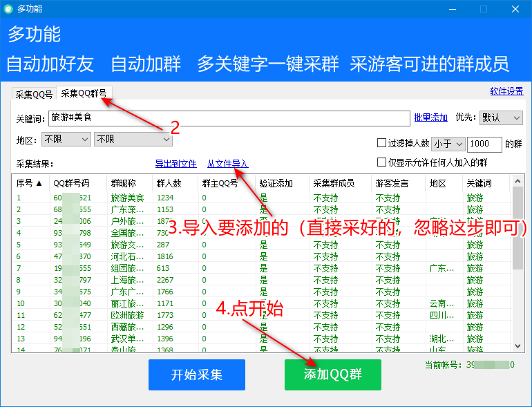Open the 优先 默认 dropdown
The height and width of the screenshot is (407, 532).
click(501, 118)
